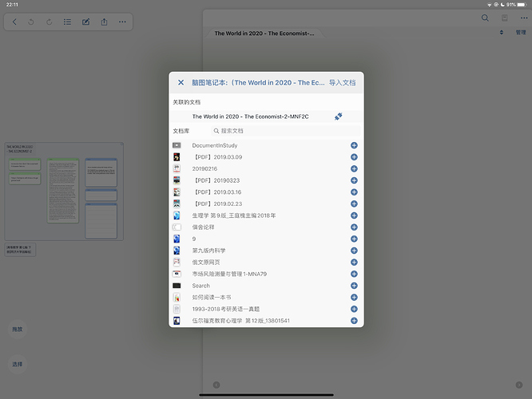Click the 拖放 drag mode button
Image resolution: width=532 pixels, height=399 pixels.
[18, 329]
